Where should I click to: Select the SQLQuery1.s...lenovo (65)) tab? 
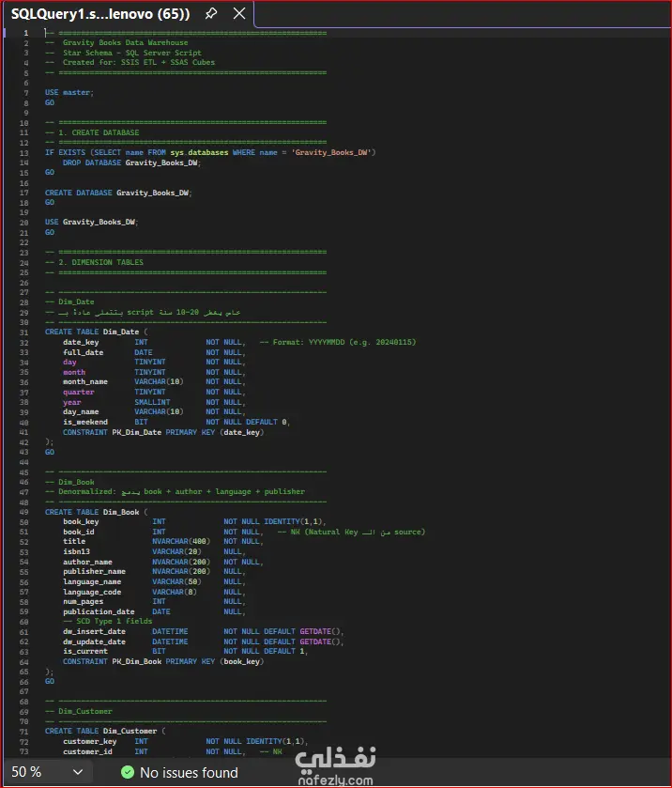click(x=100, y=13)
